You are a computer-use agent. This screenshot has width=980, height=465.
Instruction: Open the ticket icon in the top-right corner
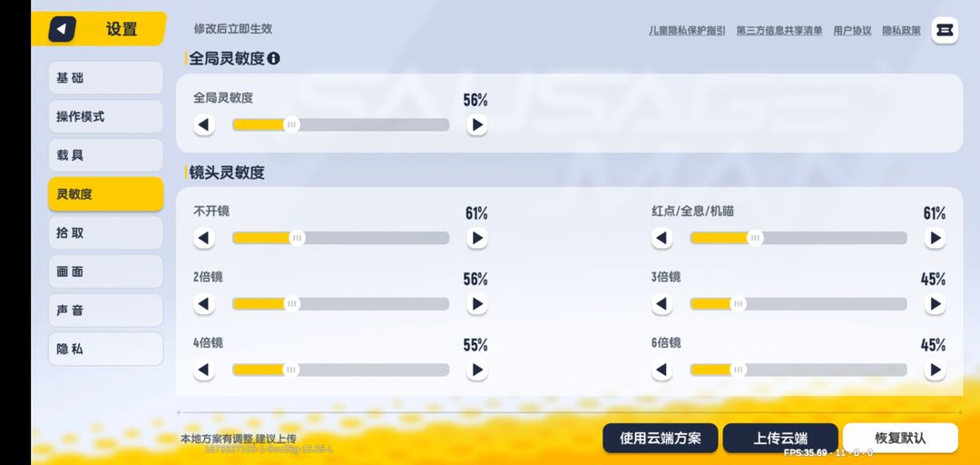(945, 30)
